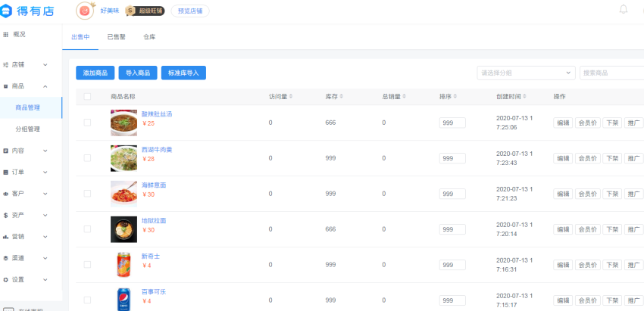This screenshot has height=311, width=644.
Task: Click the 搜索商品 search field
Action: (610, 73)
